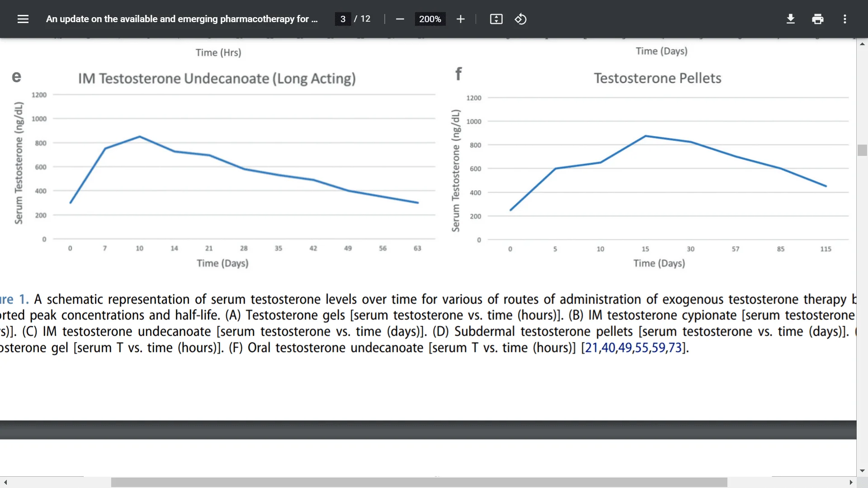
Task: Click the panel letter 'f' label
Action: [458, 74]
